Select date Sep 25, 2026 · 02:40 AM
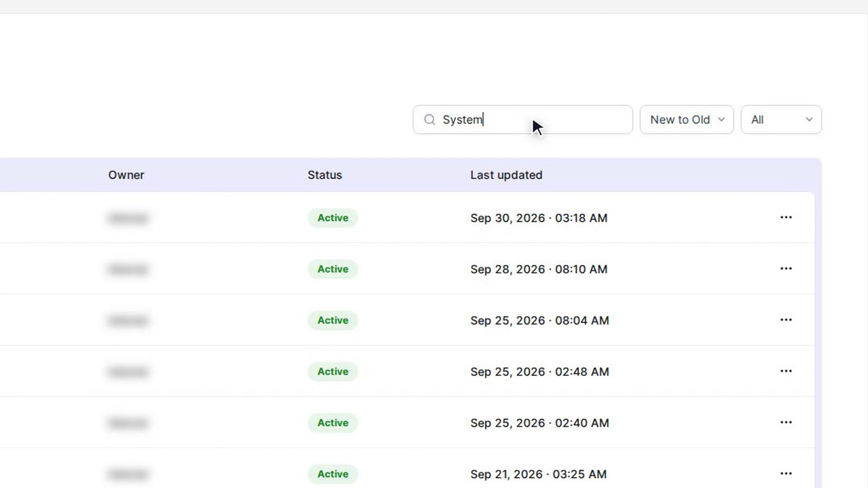This screenshot has height=488, width=868. coord(540,423)
